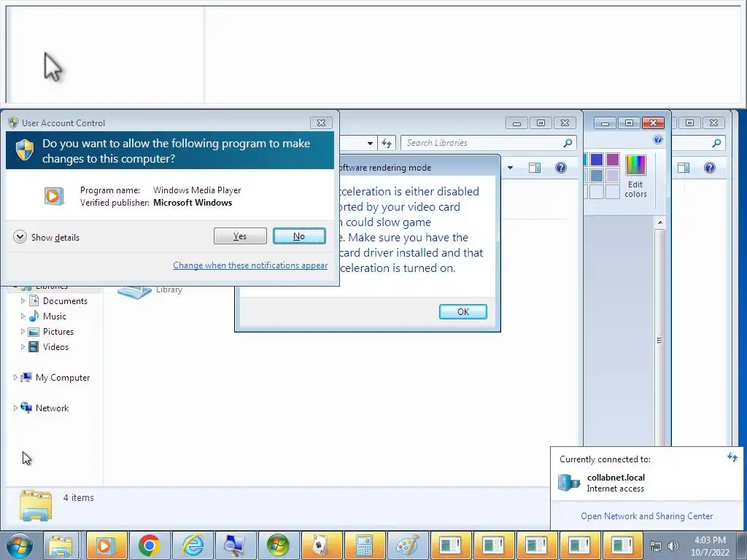Click Paint's vertical scrollbar thumb
This screenshot has width=747, height=560.
click(659, 340)
